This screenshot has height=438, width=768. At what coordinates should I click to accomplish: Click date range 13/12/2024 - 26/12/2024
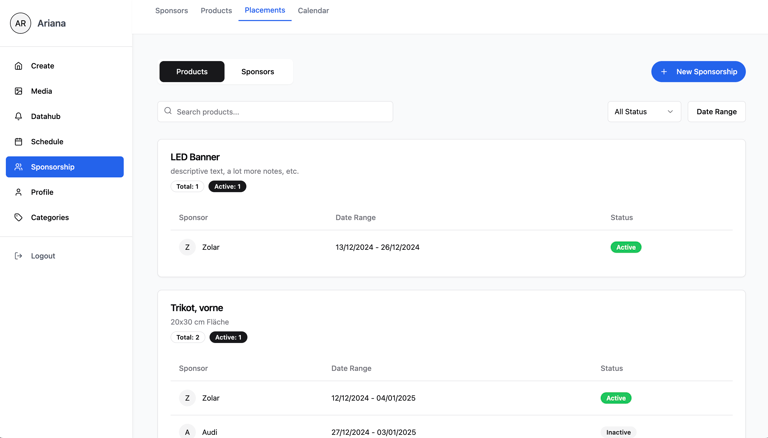click(377, 247)
